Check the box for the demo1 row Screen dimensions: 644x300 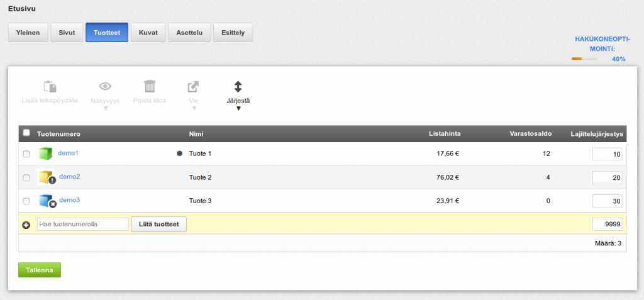click(26, 154)
